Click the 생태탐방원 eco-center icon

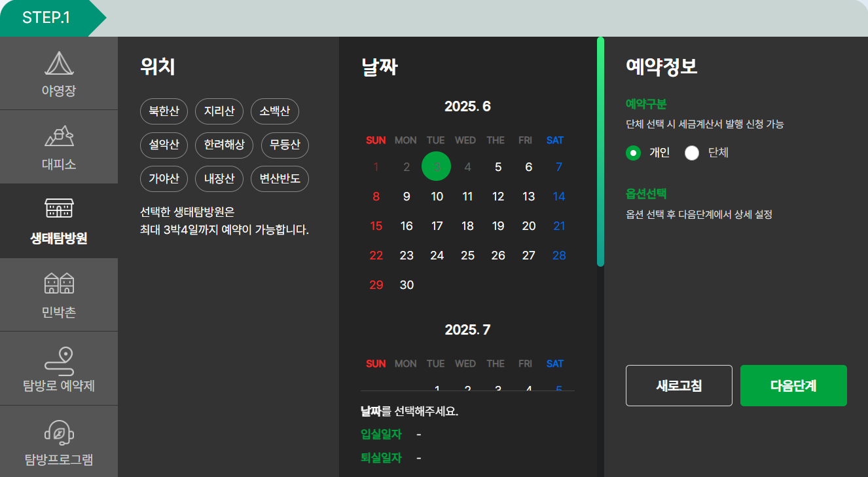[x=59, y=220]
